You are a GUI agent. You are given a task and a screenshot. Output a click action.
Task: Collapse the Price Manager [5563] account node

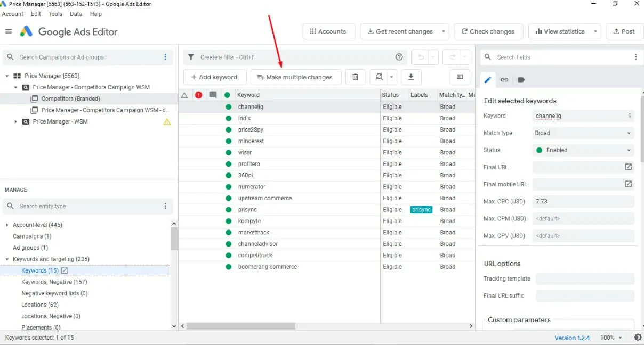7,76
